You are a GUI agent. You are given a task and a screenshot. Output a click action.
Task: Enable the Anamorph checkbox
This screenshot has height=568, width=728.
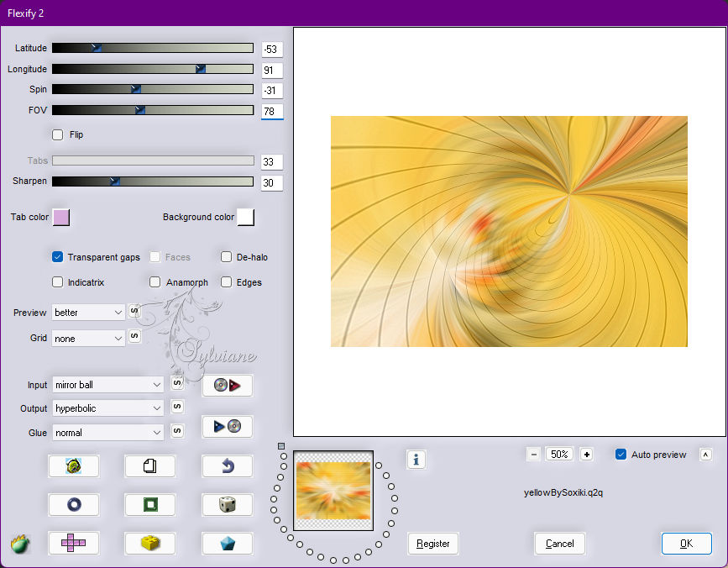click(x=155, y=282)
